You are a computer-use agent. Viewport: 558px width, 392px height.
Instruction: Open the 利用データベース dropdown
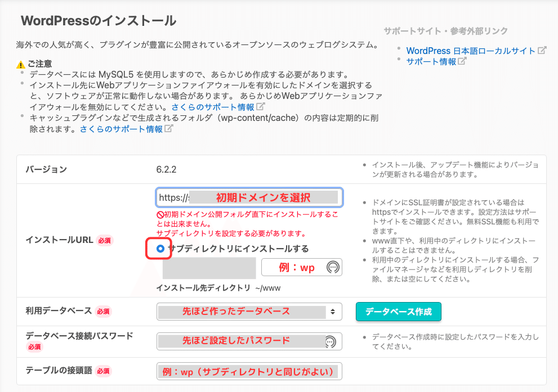coord(249,312)
